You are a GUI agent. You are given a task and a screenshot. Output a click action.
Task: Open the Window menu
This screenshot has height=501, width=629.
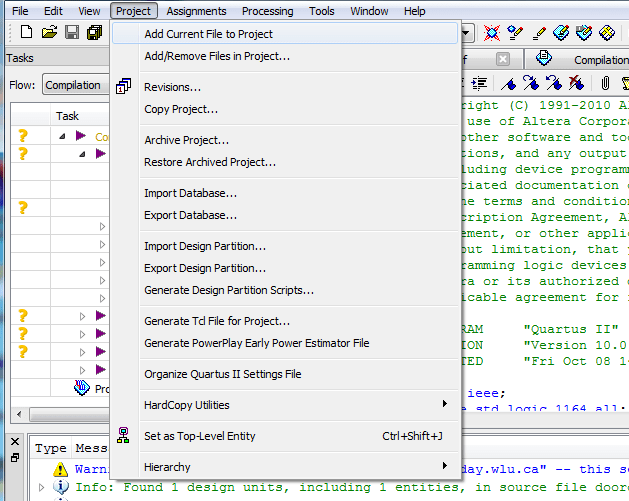click(x=369, y=11)
